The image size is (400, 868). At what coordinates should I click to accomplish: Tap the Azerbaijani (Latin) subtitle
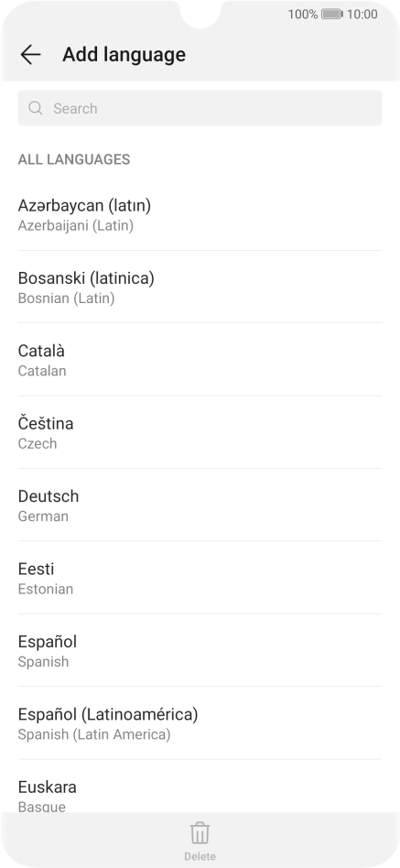[76, 226]
